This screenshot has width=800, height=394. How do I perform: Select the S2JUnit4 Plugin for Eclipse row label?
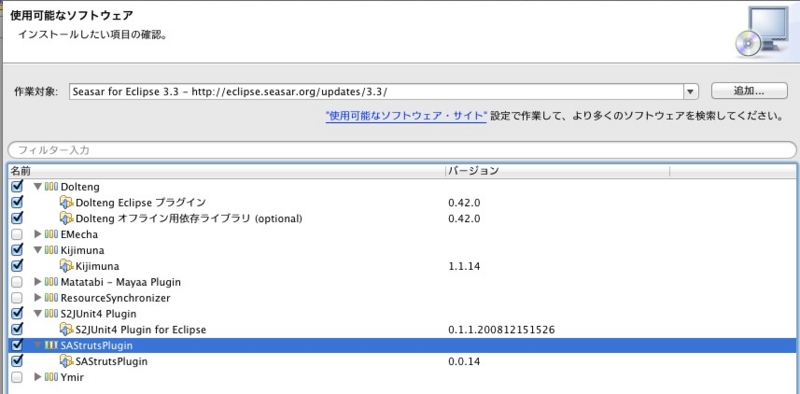141,330
